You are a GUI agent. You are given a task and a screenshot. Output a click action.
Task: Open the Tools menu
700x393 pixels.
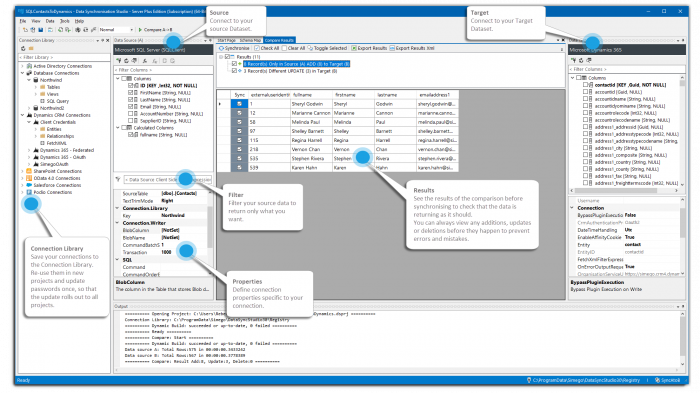click(x=65, y=21)
